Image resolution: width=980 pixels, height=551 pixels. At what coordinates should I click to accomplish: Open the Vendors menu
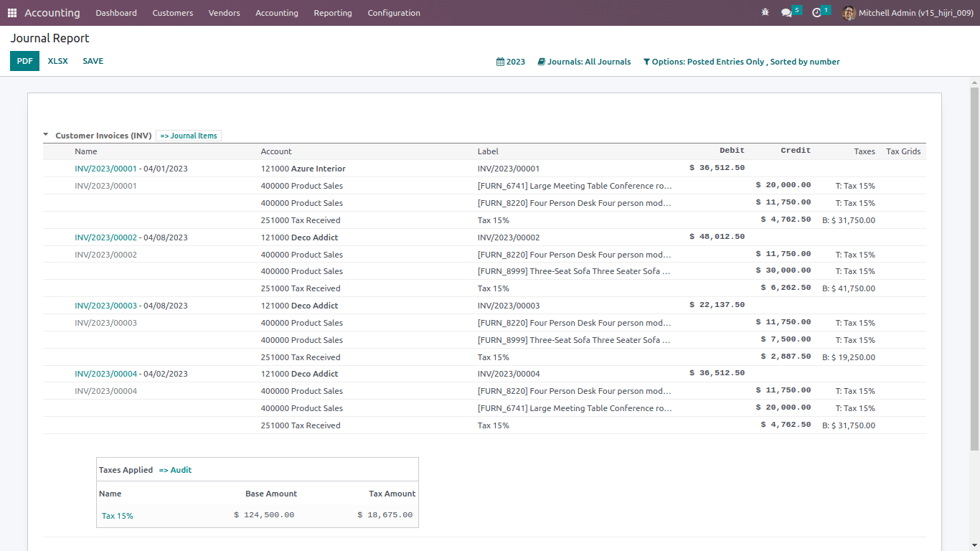[225, 13]
